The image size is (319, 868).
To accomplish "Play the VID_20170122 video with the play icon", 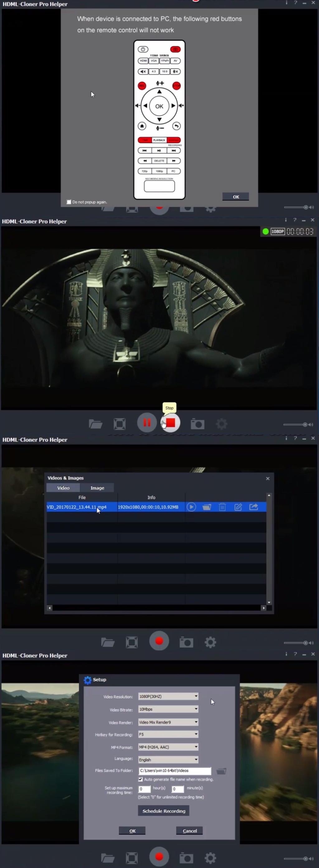I will point(192,507).
